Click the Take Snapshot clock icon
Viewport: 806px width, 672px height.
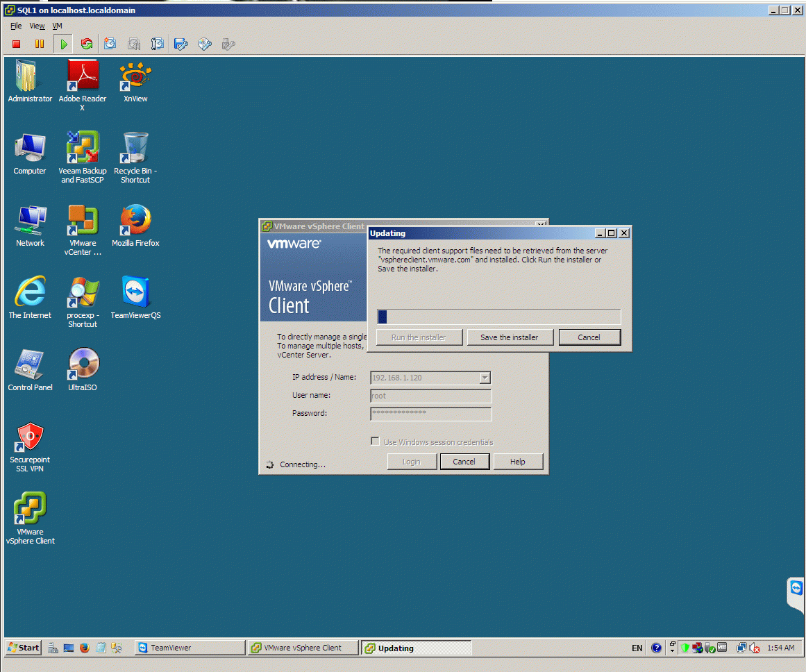[x=110, y=44]
